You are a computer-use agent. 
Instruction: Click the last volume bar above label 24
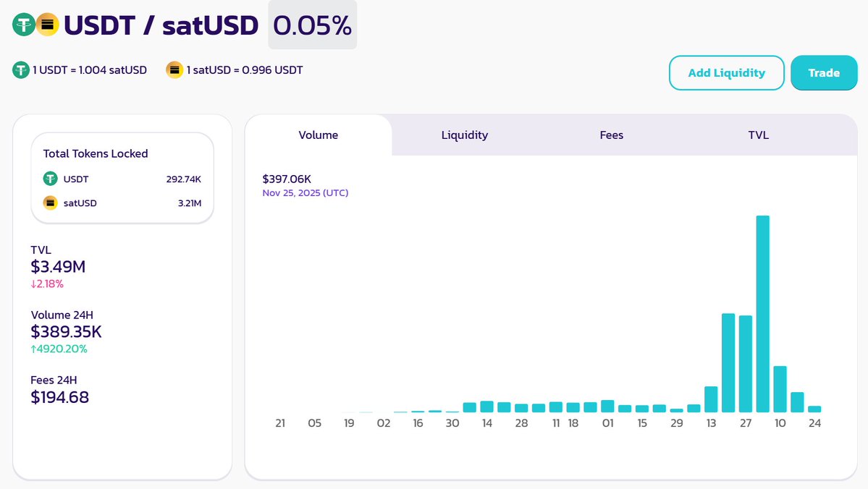[x=814, y=409]
